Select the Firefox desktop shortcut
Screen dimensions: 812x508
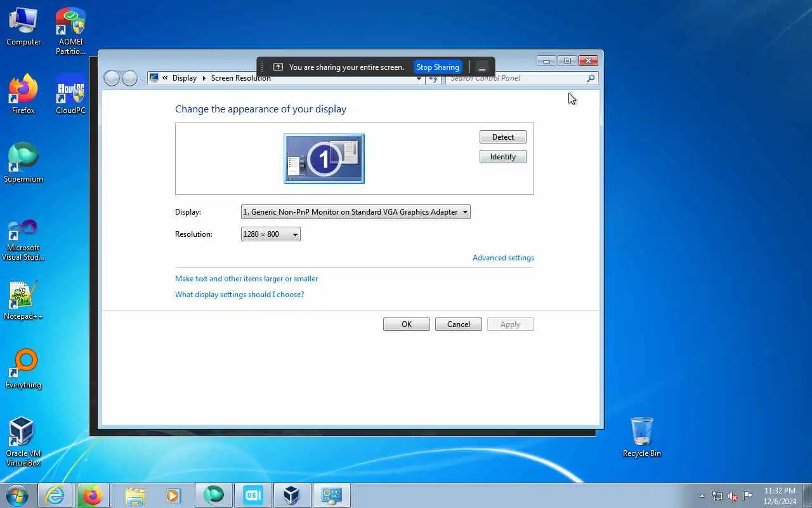click(23, 95)
